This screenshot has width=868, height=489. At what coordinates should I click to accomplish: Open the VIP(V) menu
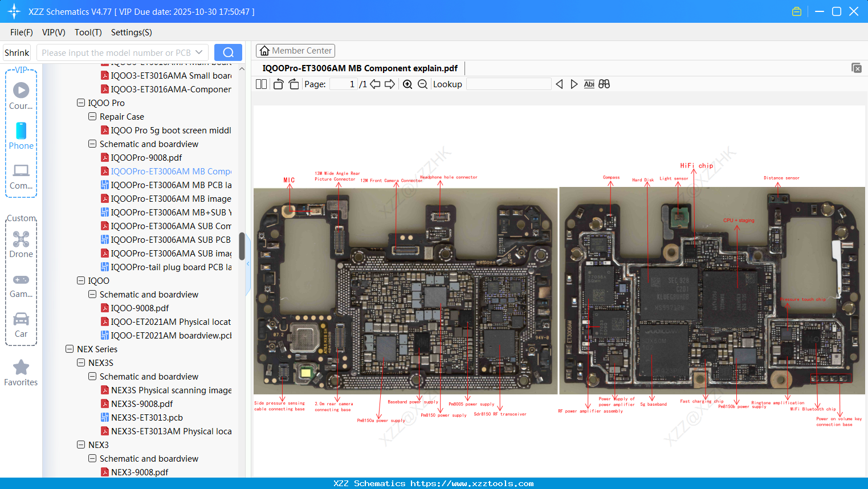click(53, 32)
